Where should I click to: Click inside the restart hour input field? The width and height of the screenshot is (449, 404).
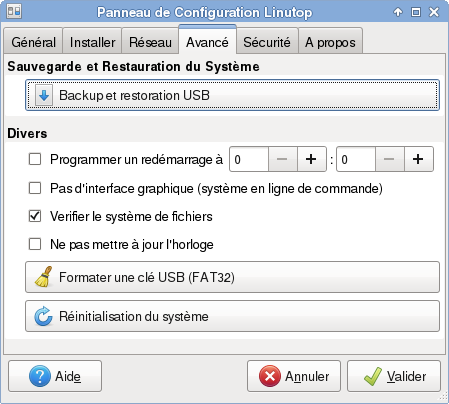pyautogui.click(x=249, y=159)
